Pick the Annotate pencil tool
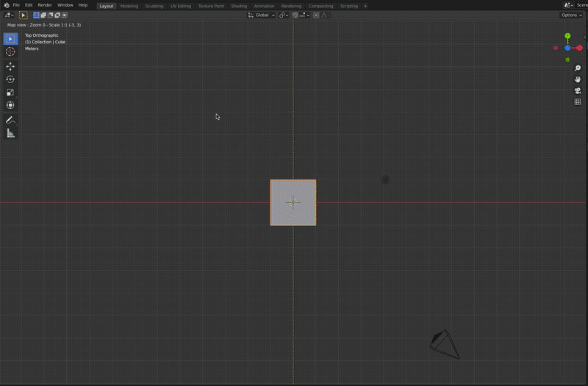Screen dimensions: 588x386 (x=10, y=120)
